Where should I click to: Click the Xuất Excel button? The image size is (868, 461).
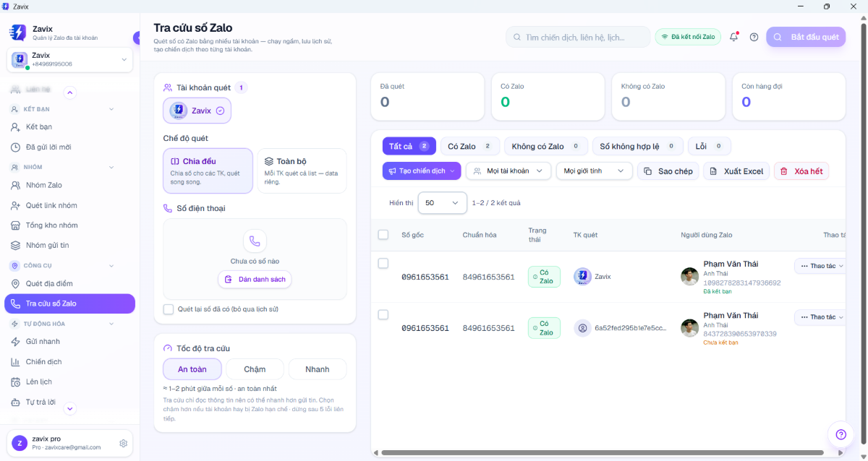[736, 171]
